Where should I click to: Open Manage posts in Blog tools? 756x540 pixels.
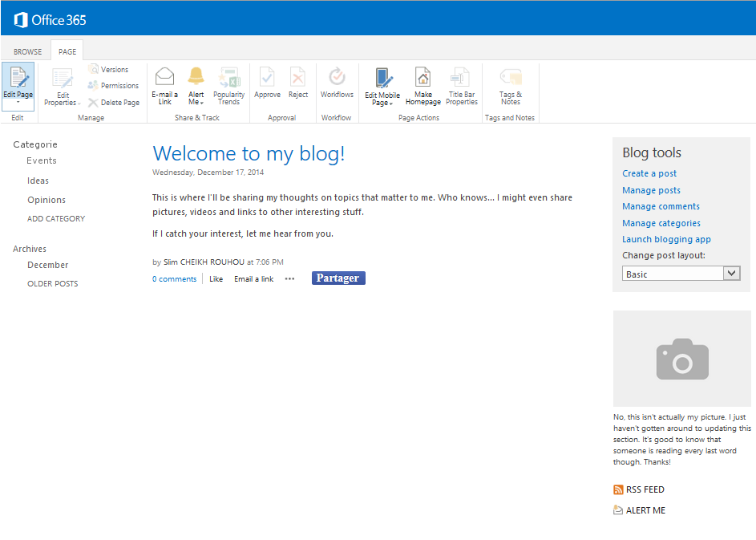pyautogui.click(x=651, y=190)
